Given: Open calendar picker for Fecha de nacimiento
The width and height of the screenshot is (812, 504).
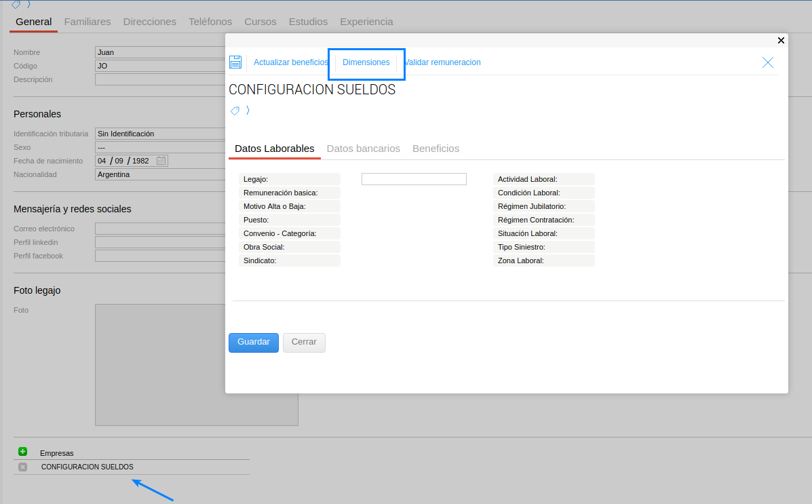Looking at the screenshot, I should (161, 161).
